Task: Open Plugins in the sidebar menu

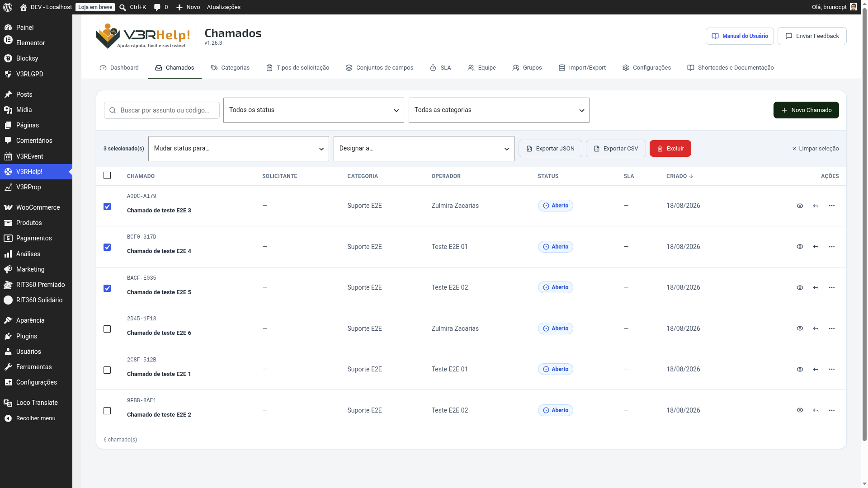Action: (36, 336)
